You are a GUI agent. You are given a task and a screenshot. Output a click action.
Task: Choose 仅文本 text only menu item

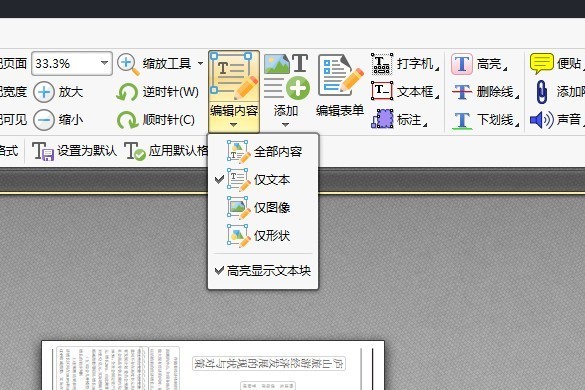pyautogui.click(x=263, y=180)
